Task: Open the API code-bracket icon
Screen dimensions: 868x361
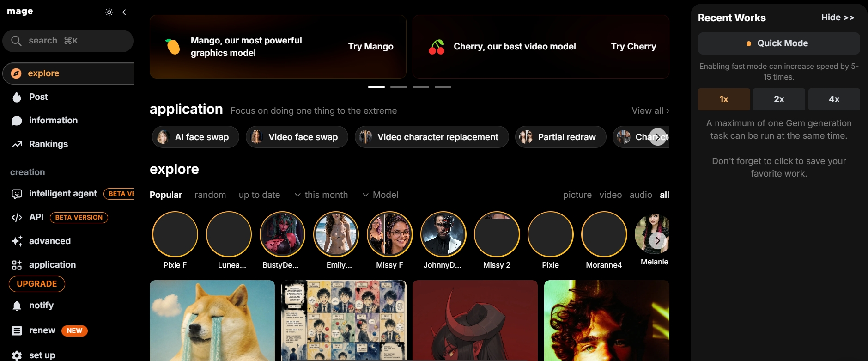Action: coord(17,217)
